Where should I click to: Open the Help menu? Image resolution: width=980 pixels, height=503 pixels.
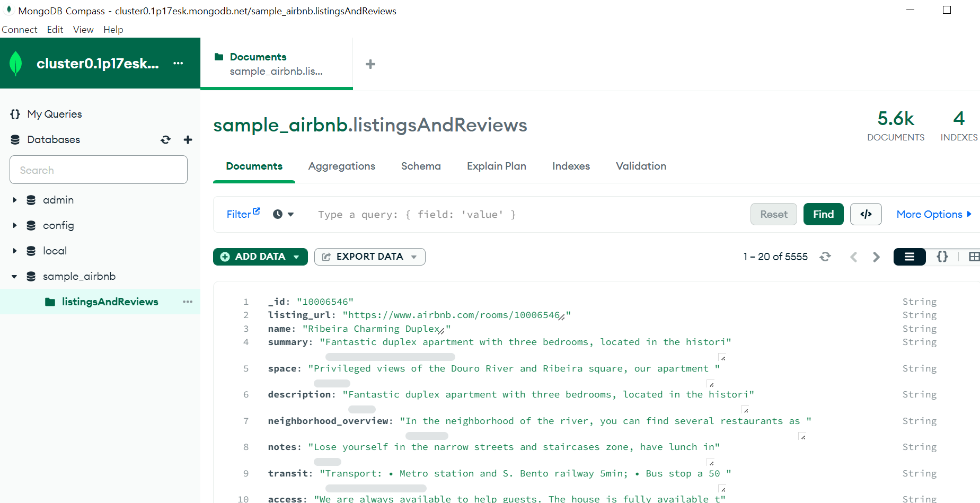tap(113, 30)
